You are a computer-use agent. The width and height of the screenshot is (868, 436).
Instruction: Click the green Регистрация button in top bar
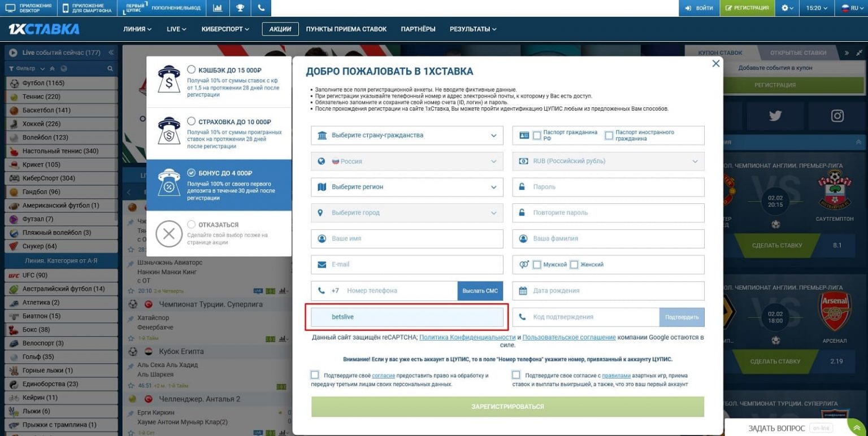point(747,8)
